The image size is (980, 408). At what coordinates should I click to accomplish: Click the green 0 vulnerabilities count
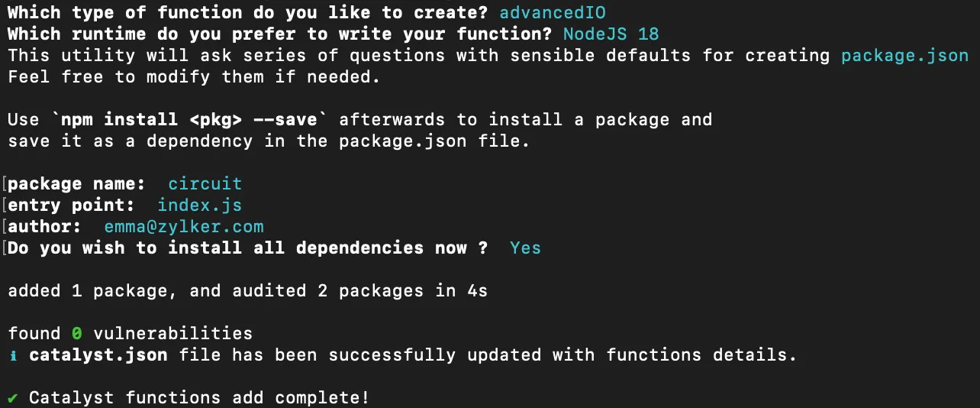click(76, 334)
